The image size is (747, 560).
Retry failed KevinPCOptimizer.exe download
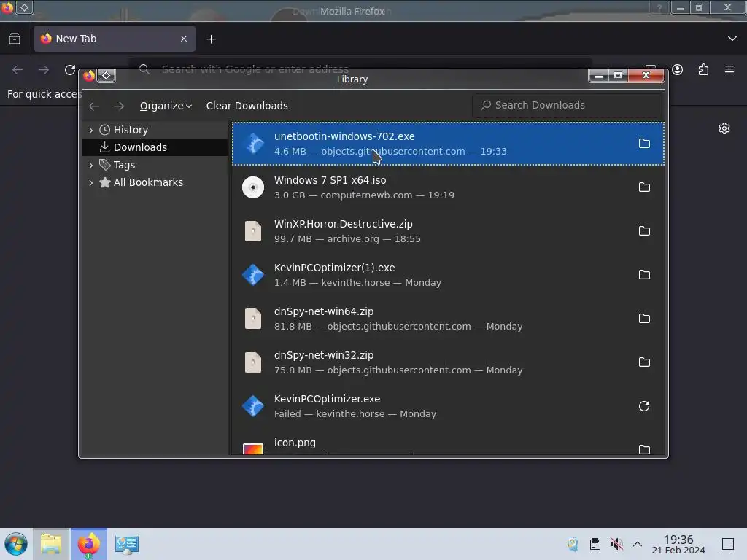coord(644,406)
